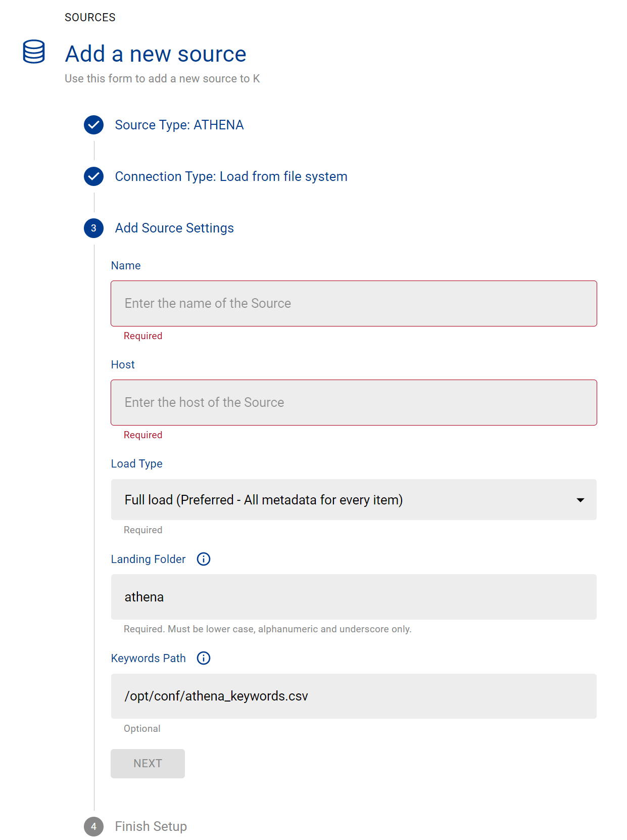
Task: Focus the Host input field
Action: 354,402
